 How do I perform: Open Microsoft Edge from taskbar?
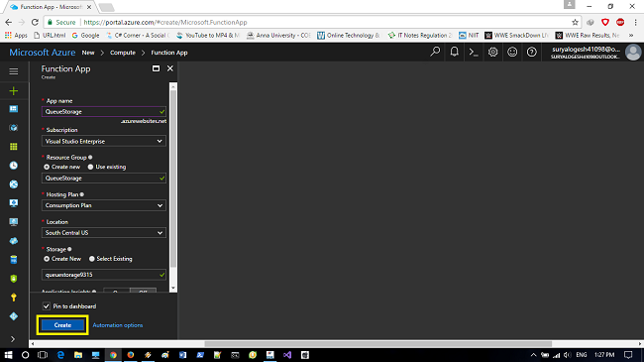(60, 355)
